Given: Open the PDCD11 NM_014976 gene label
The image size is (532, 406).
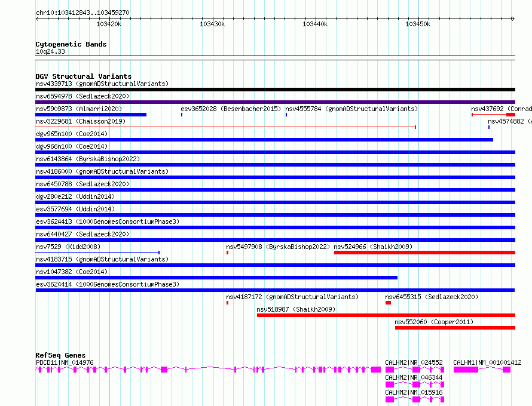Looking at the screenshot, I should coord(65,362).
